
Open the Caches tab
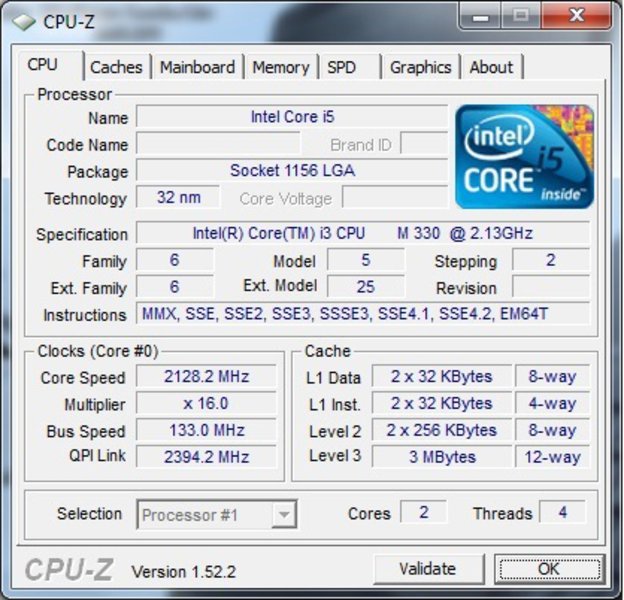click(x=116, y=67)
